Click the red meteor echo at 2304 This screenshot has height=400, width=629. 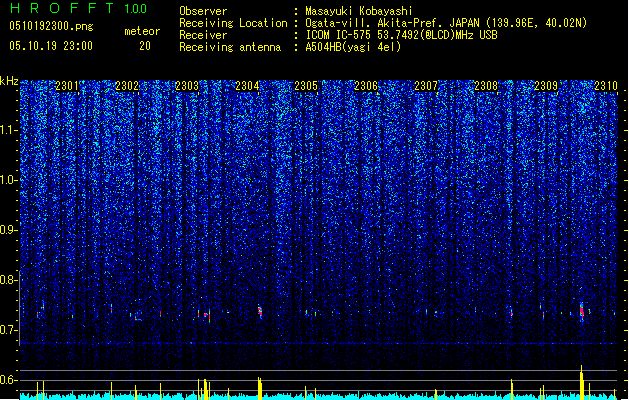click(260, 311)
